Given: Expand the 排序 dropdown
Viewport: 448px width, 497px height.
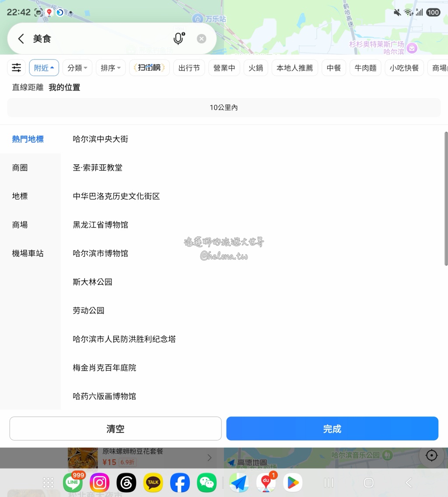Looking at the screenshot, I should click(x=111, y=68).
